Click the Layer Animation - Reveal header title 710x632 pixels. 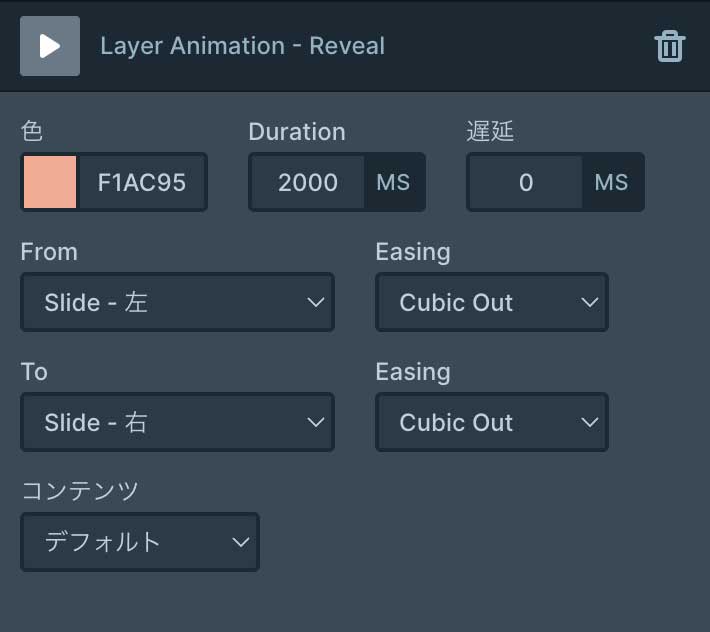pos(242,46)
